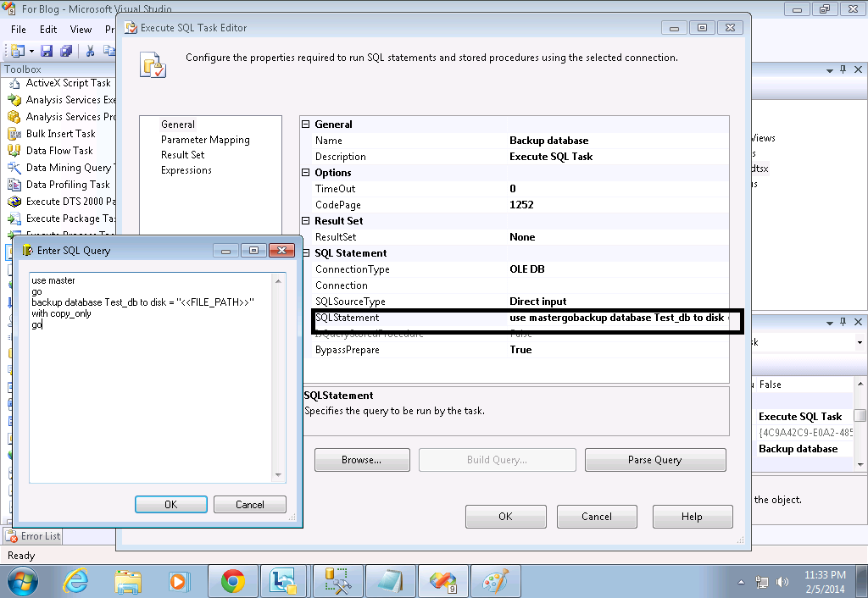
Task: Click the volume speaker tray icon
Action: (782, 582)
